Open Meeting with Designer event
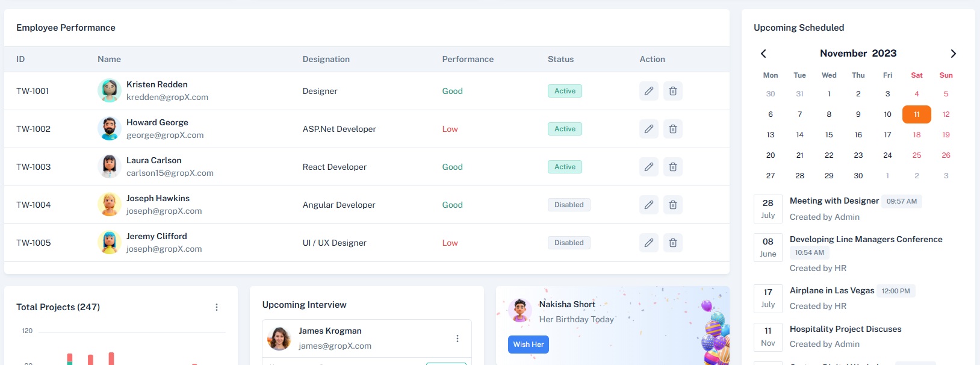 point(834,201)
